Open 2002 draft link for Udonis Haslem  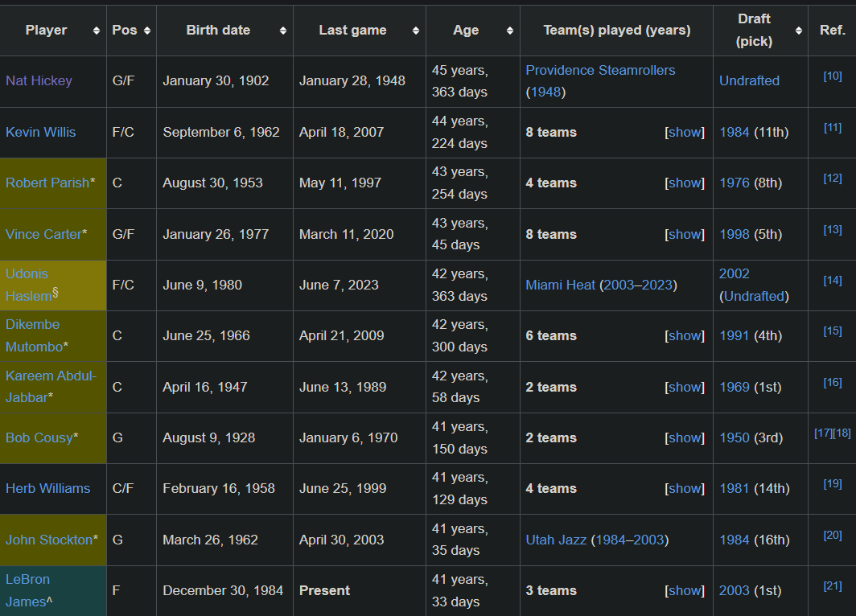pyautogui.click(x=735, y=274)
